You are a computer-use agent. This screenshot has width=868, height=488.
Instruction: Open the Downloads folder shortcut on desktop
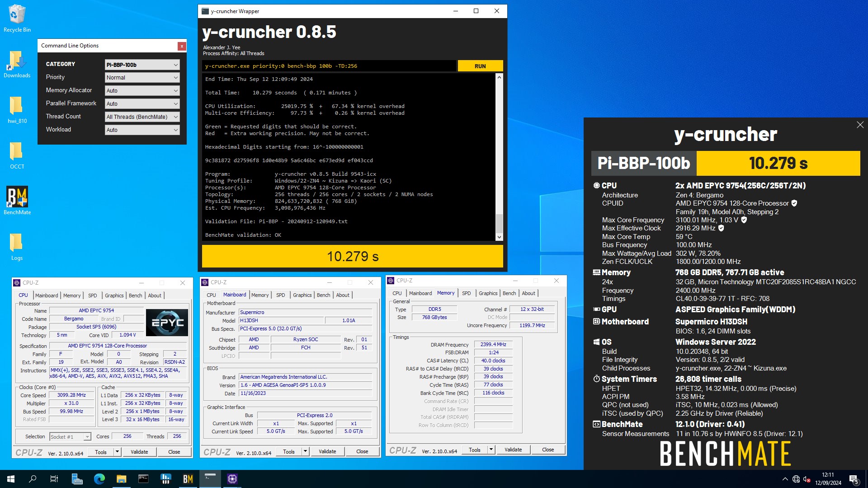click(17, 64)
